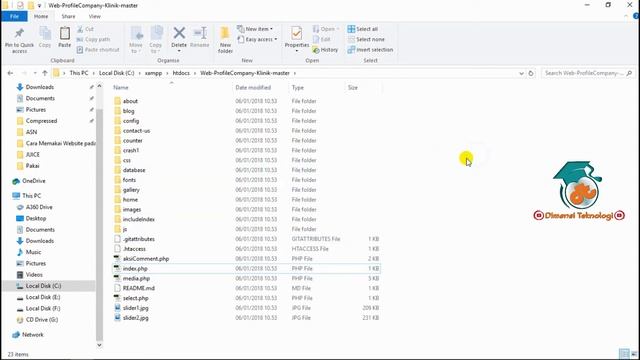The image size is (640, 360).
Task: Refresh the current folder view
Action: tap(531, 73)
